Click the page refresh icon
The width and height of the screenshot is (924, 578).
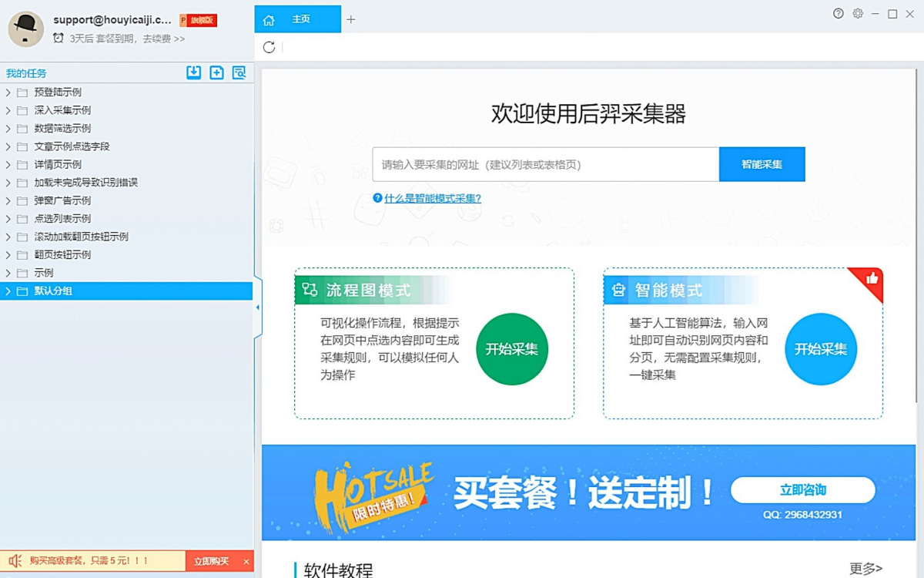pyautogui.click(x=269, y=47)
